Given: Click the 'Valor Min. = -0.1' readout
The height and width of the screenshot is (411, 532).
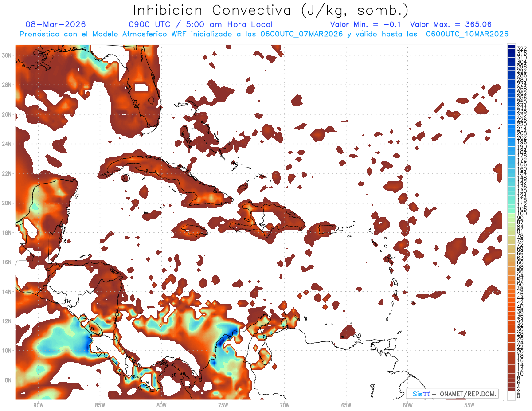Looking at the screenshot, I should 365,24.
